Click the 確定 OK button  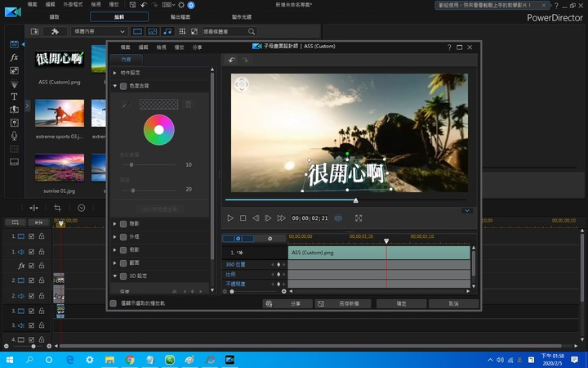coord(401,303)
